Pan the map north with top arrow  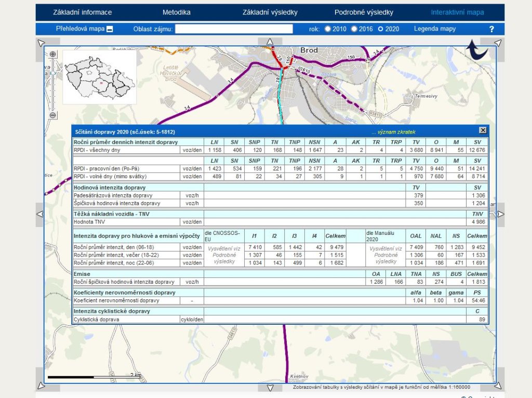click(270, 42)
